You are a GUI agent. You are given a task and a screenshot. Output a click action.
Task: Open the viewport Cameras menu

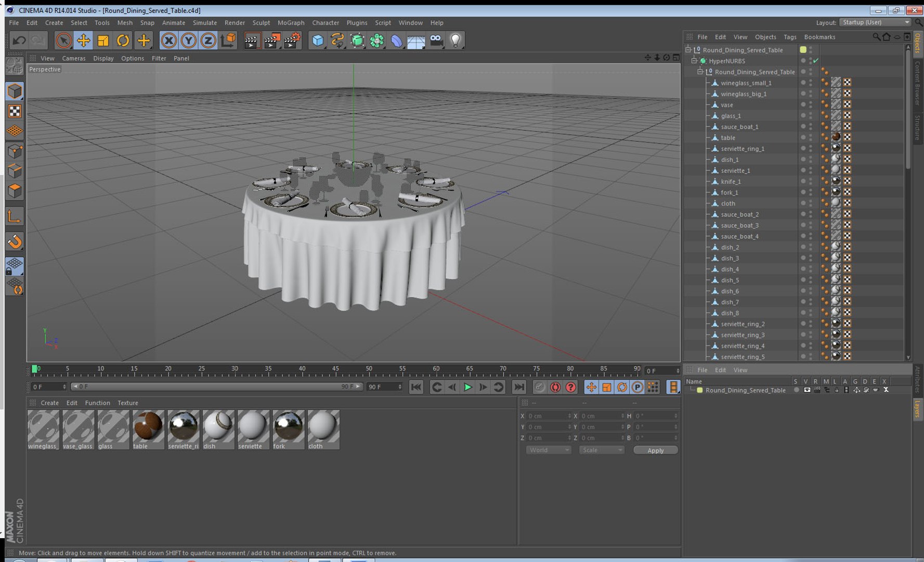[x=74, y=58]
